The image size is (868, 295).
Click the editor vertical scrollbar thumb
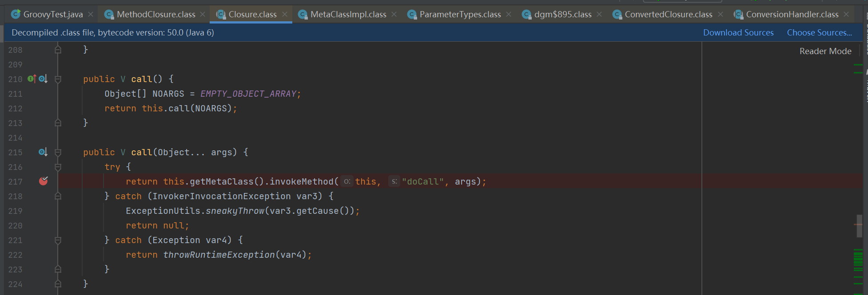860,226
